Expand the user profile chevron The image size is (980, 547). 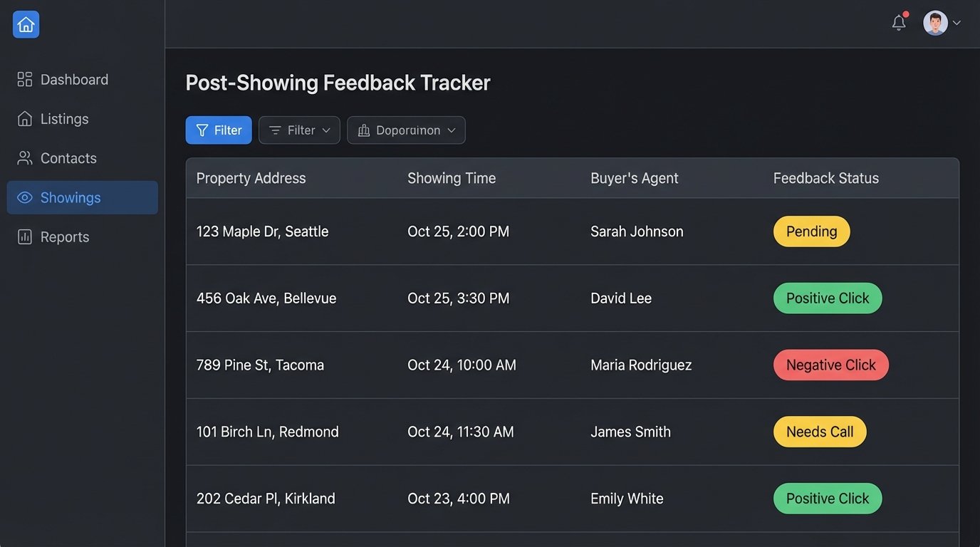tap(956, 23)
